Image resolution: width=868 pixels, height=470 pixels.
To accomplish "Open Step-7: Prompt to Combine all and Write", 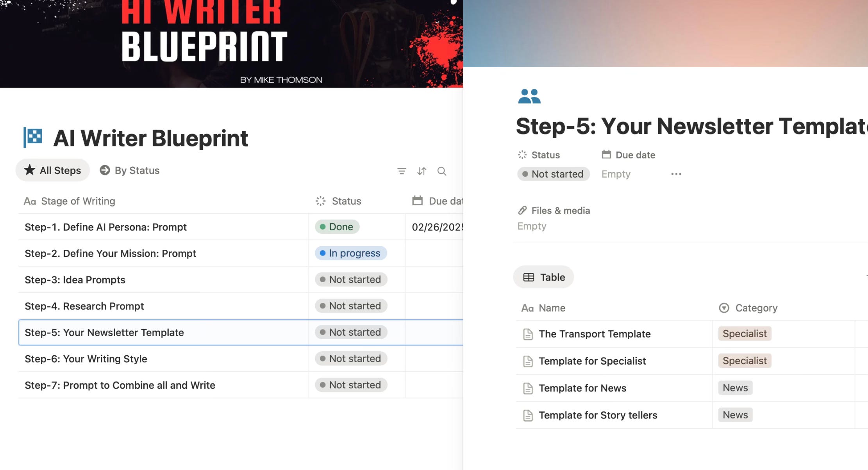I will pos(120,385).
